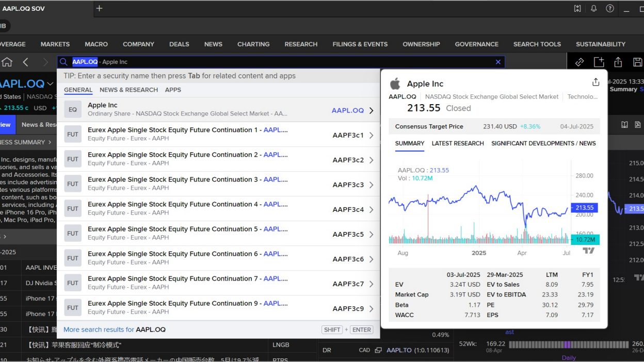
Task: Select the SUMMARY tab in preview card
Action: tap(410, 143)
